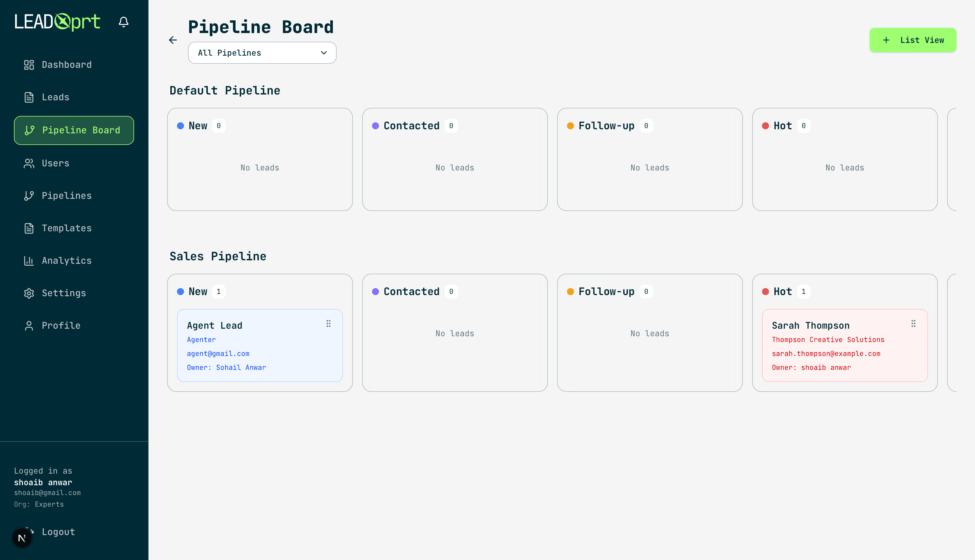Click the blue New status dot
975x560 pixels.
point(180,126)
